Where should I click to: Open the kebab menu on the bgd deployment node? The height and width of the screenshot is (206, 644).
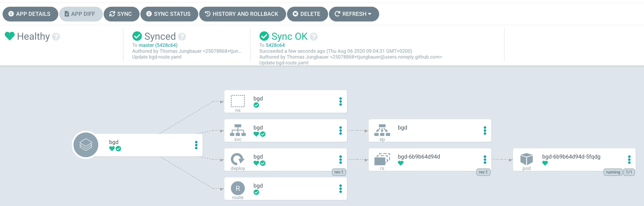pos(340,160)
